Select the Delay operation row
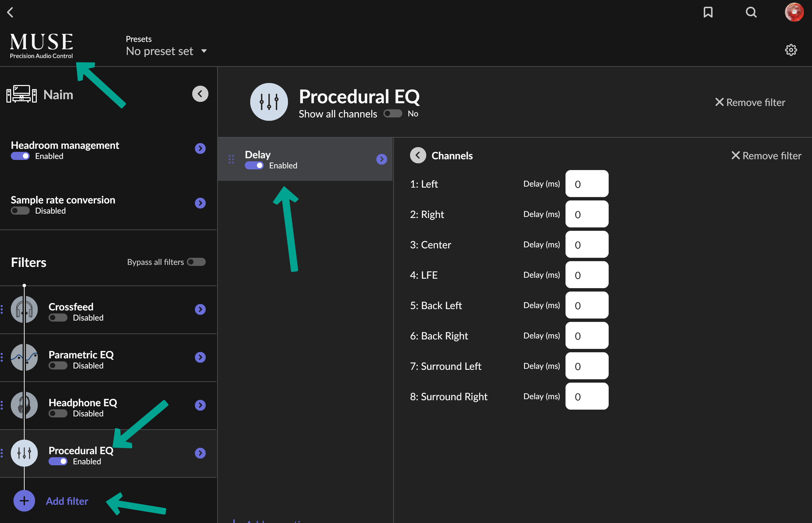This screenshot has width=812, height=523. click(x=305, y=159)
